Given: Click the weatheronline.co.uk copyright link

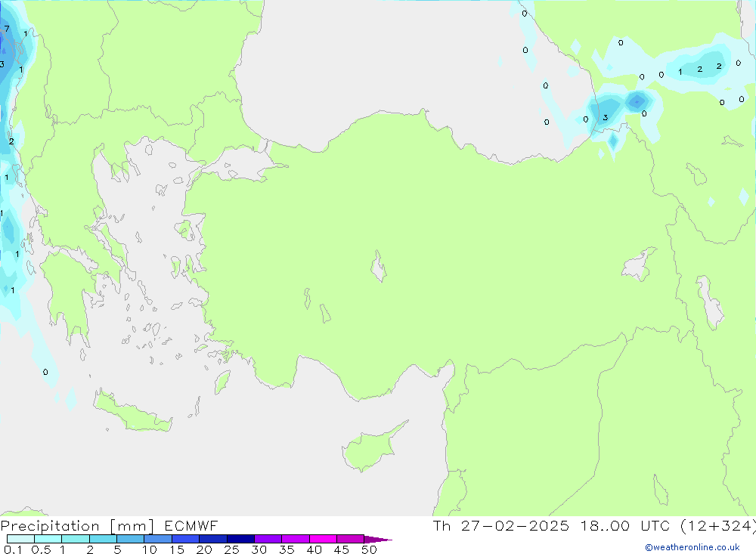Looking at the screenshot, I should click(692, 547).
